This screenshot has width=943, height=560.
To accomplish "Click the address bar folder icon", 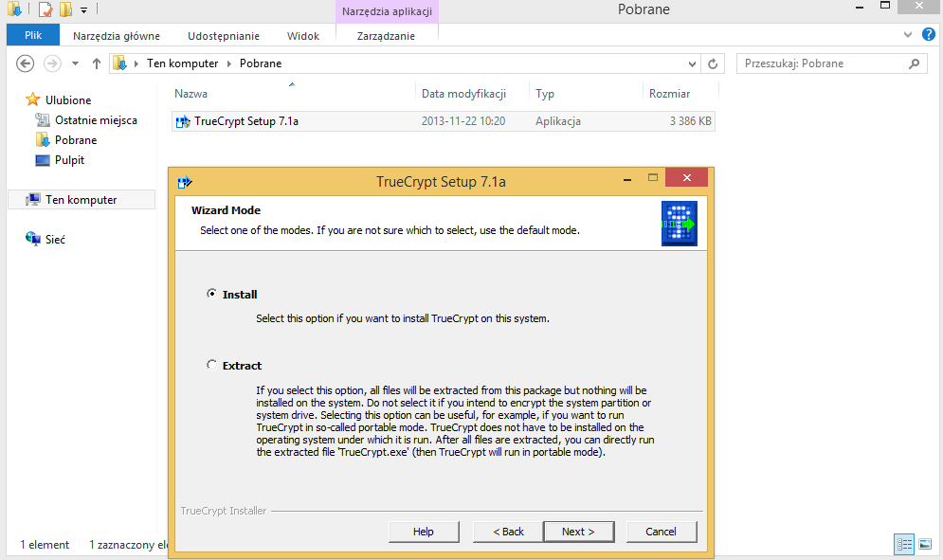I will pyautogui.click(x=120, y=63).
